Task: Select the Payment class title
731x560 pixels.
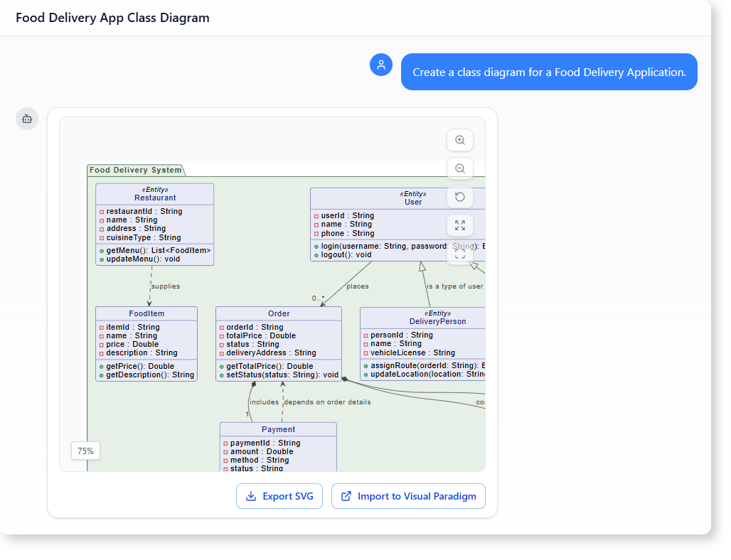Action: [278, 429]
